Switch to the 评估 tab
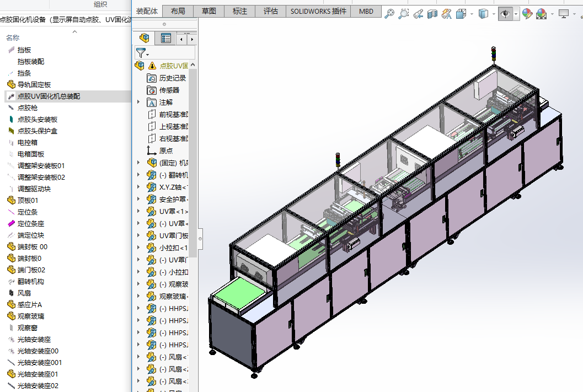583x392 pixels. 271,11
